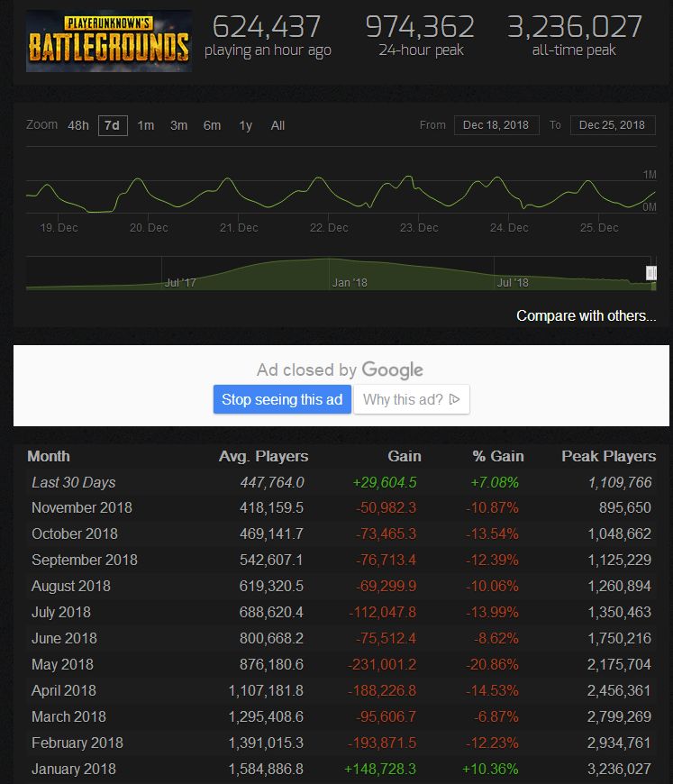Click the September percent gain -12.39%
The width and height of the screenshot is (673, 784).
(492, 560)
